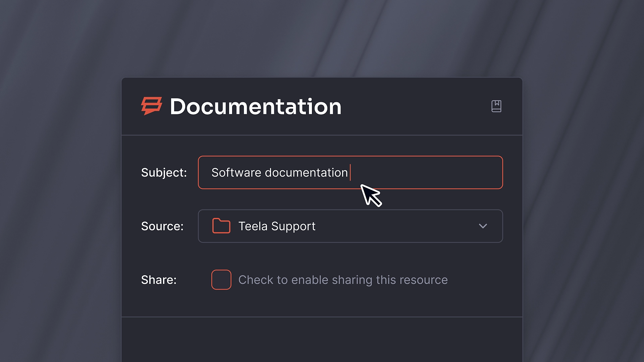Screen dimensions: 644x362
Task: Expand the Source dropdown chevron arrow
Action: 483,226
